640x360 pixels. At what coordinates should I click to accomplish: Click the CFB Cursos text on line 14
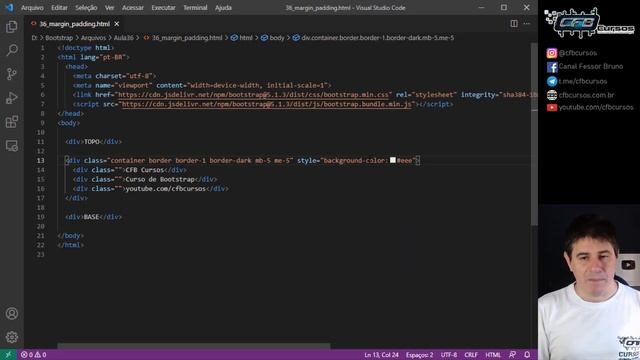[x=144, y=170]
